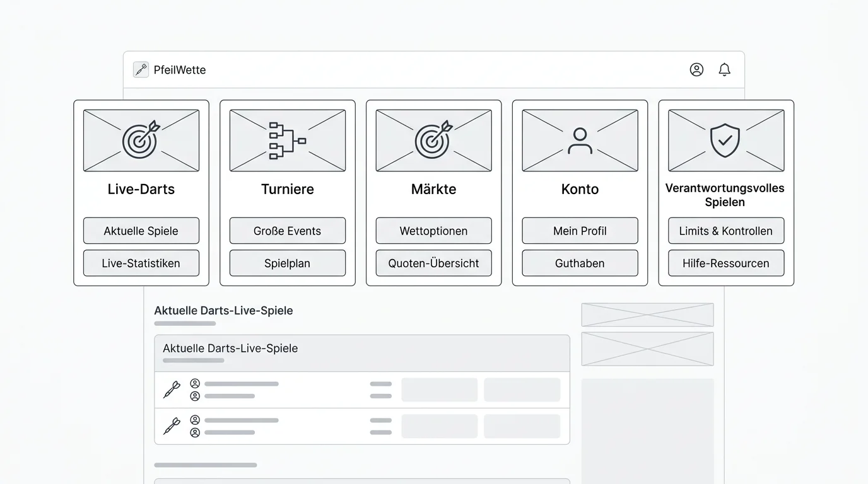Image resolution: width=868 pixels, height=484 pixels.
Task: Click first match's bottom player avatar icon
Action: 195,396
